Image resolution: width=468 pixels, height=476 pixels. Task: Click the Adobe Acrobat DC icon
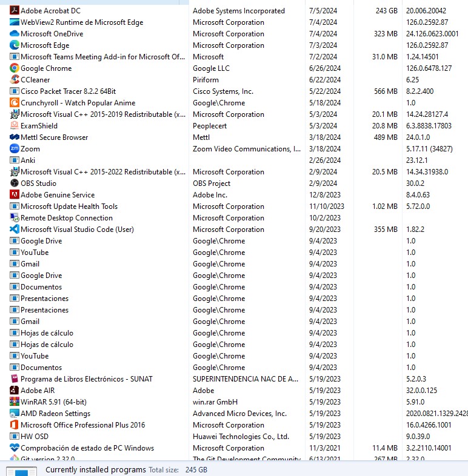(15, 11)
